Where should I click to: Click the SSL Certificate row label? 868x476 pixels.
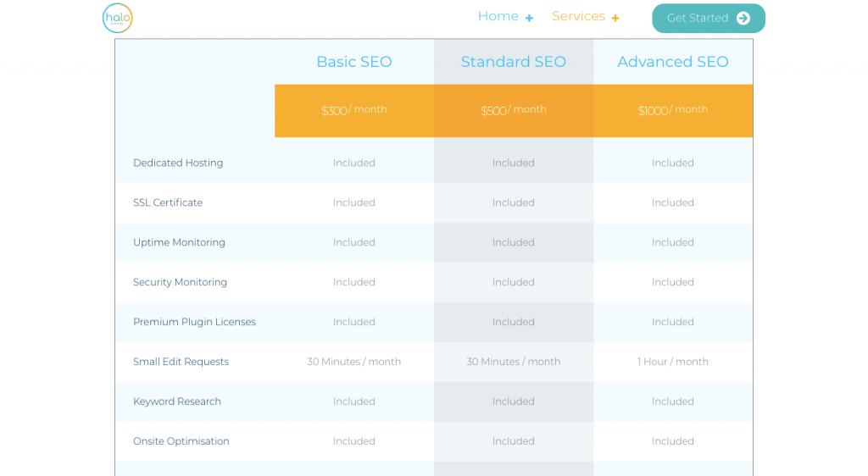pyautogui.click(x=168, y=203)
